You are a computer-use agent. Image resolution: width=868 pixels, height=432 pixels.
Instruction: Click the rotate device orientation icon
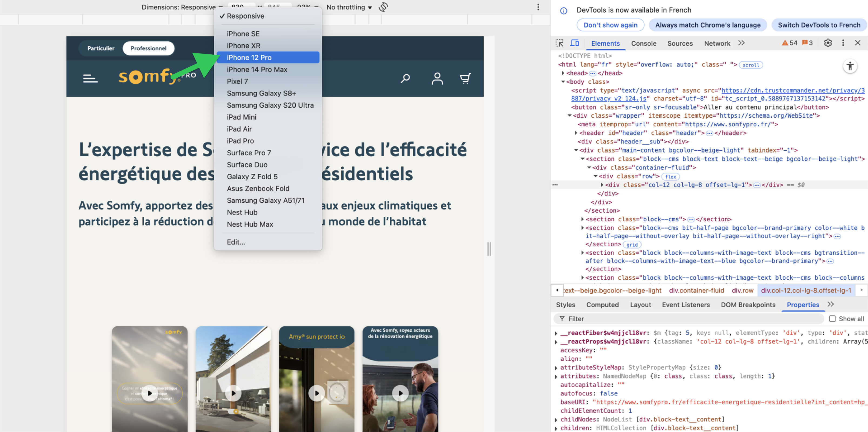[383, 7]
